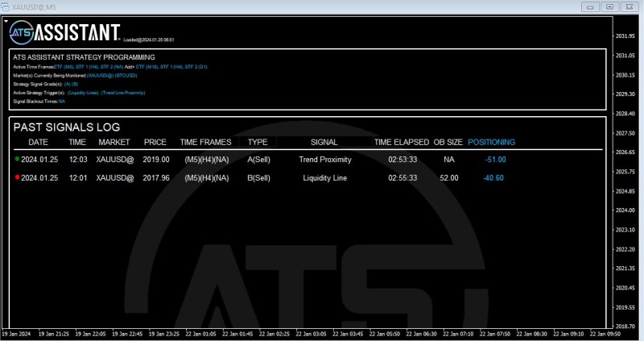Click the elapsed time 02:53:33
The width and height of the screenshot is (644, 341).
(x=402, y=160)
